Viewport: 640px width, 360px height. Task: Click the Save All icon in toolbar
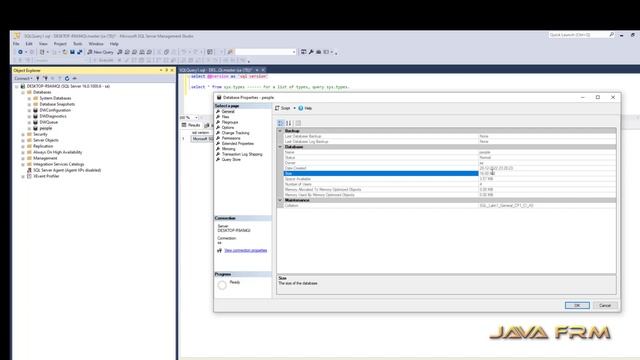click(80, 52)
